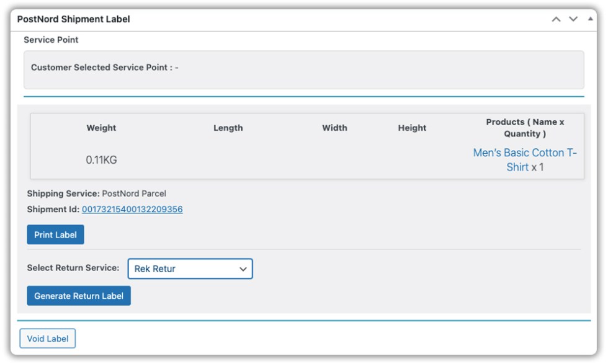Open Men's Basic Cotton T-Shirt product link

(x=525, y=160)
